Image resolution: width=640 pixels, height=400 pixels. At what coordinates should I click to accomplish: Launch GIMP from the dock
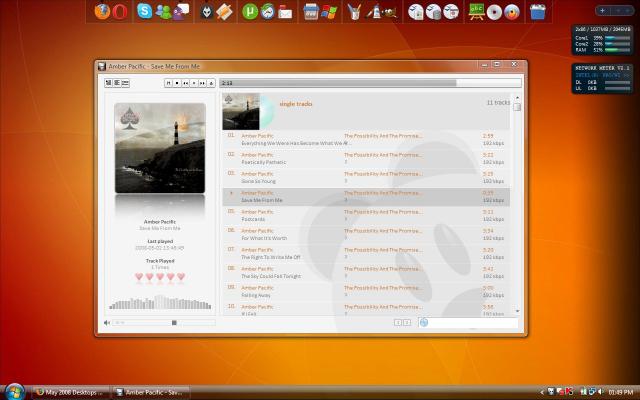tap(390, 12)
